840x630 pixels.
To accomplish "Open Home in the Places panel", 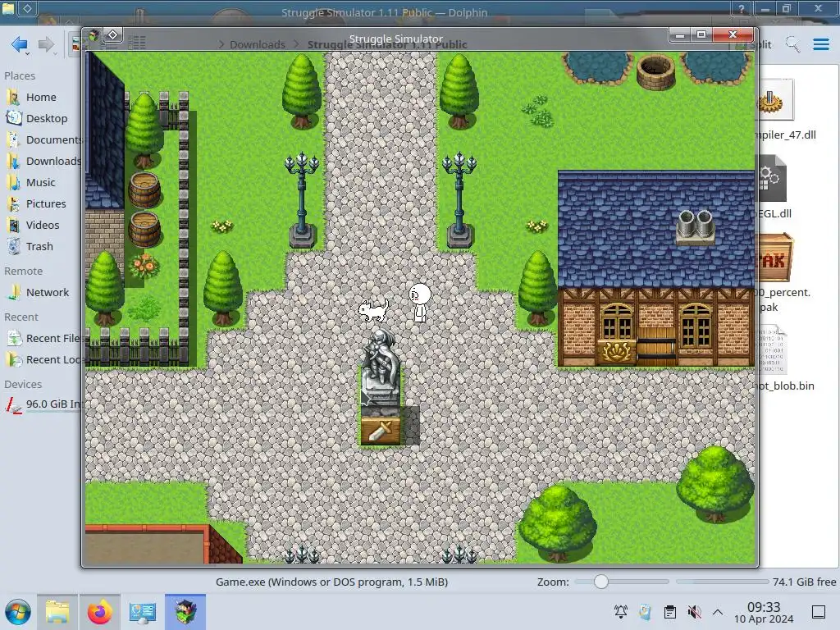I will pyautogui.click(x=41, y=97).
